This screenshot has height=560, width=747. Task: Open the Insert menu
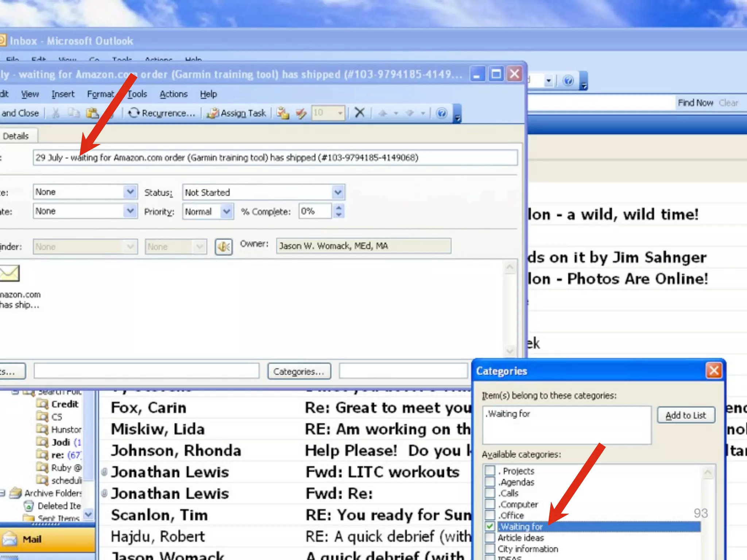coord(63,94)
